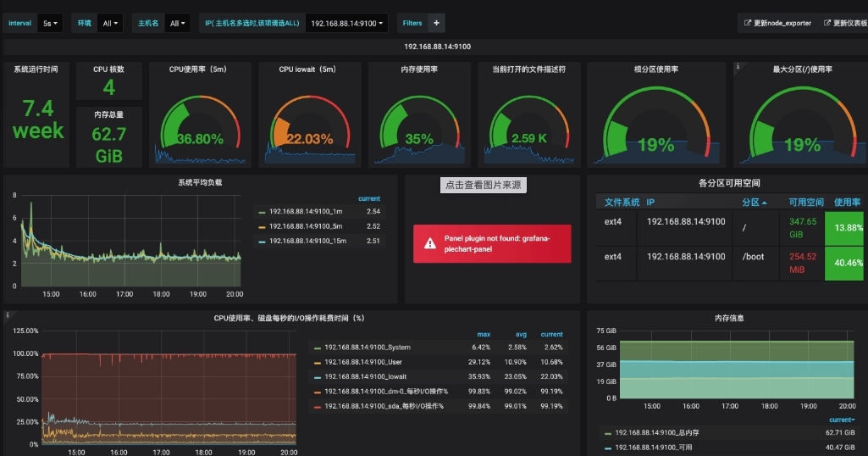Expand the IP 192.168.88.14:9100 dropdown
Image resolution: width=868 pixels, height=456 pixels.
tap(347, 24)
